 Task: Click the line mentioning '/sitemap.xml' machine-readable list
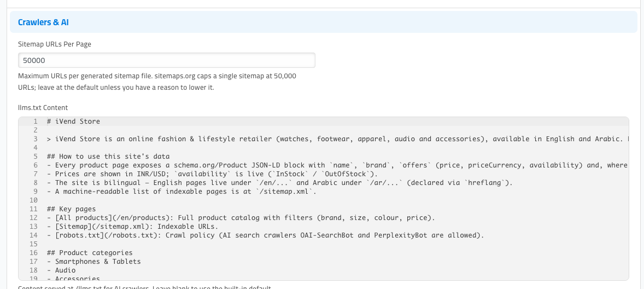click(x=182, y=192)
